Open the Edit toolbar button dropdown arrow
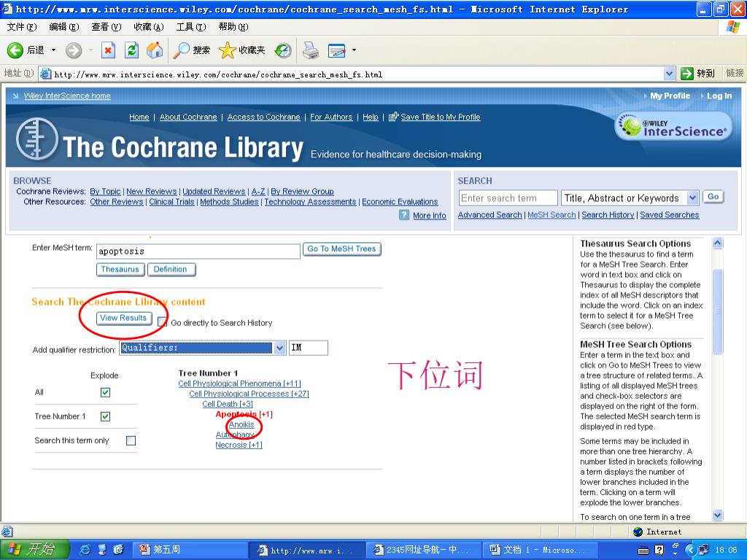The height and width of the screenshot is (560, 747). click(354, 50)
